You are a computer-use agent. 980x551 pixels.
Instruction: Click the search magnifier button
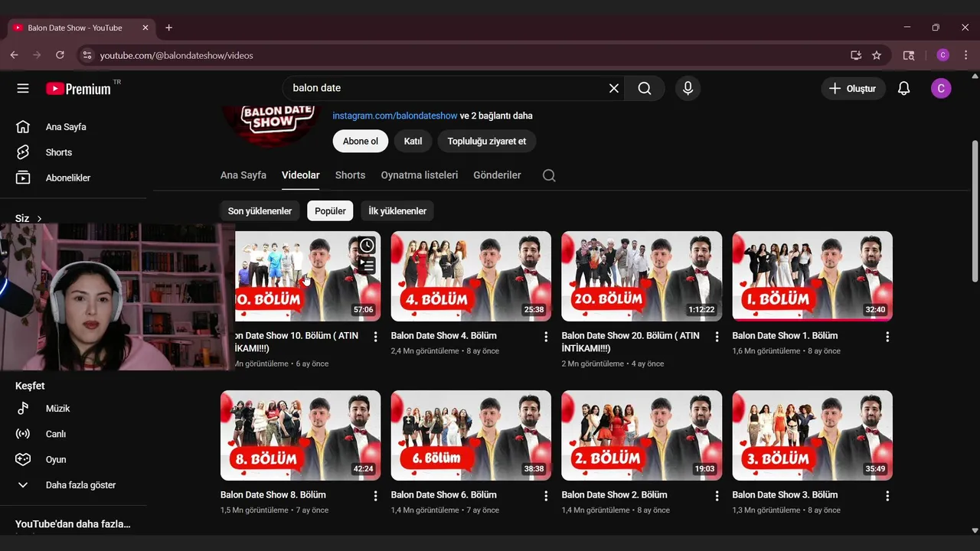(645, 88)
